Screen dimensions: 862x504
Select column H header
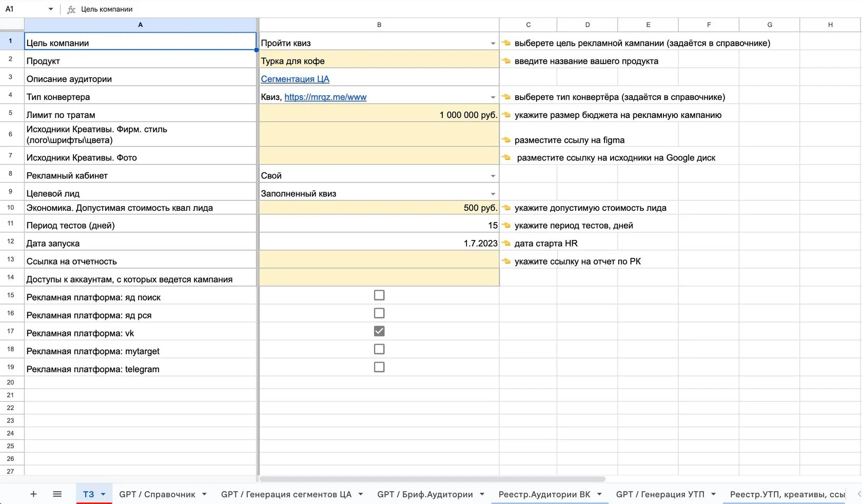(830, 25)
